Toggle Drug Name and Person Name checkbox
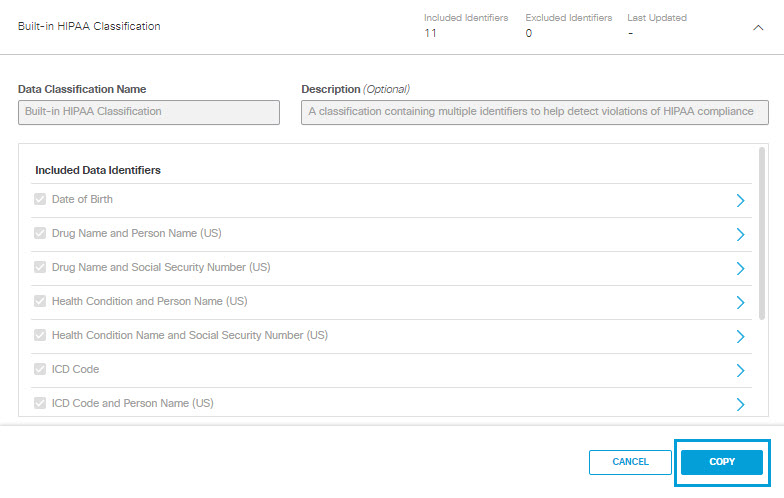784x498 pixels. [40, 233]
